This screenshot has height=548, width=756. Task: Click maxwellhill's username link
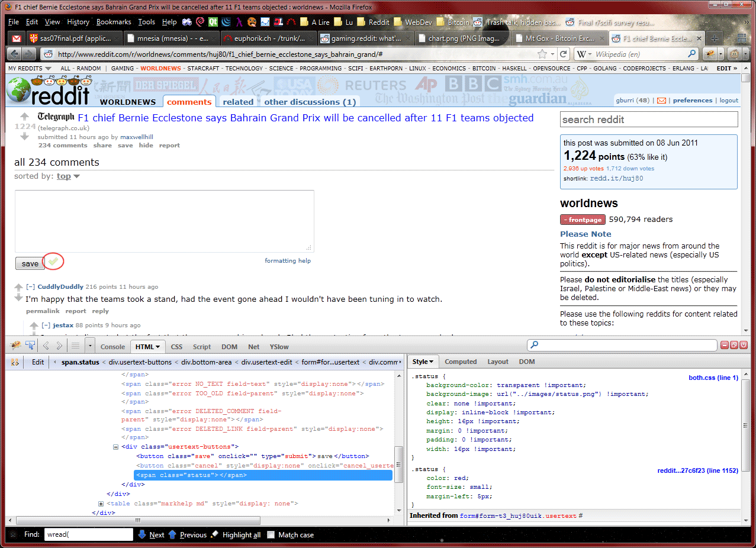point(137,137)
